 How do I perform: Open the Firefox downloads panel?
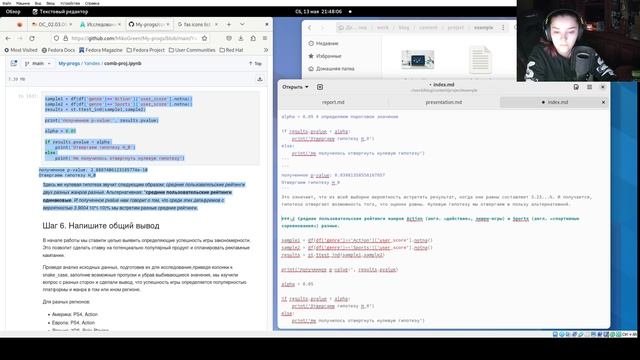[x=241, y=38]
